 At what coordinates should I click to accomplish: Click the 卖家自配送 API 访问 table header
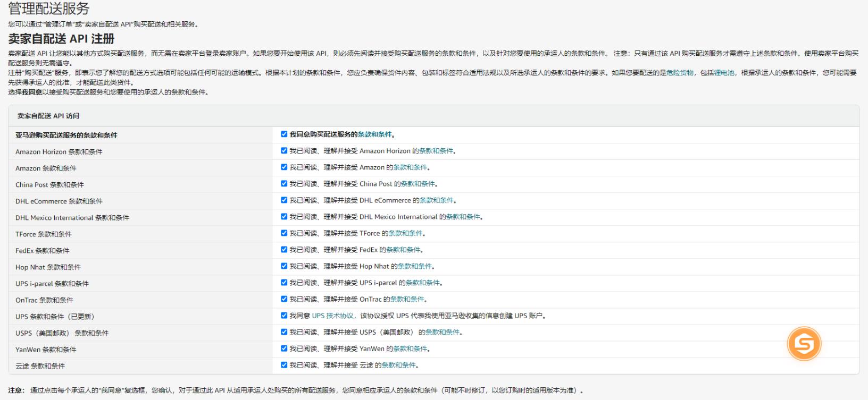click(48, 116)
